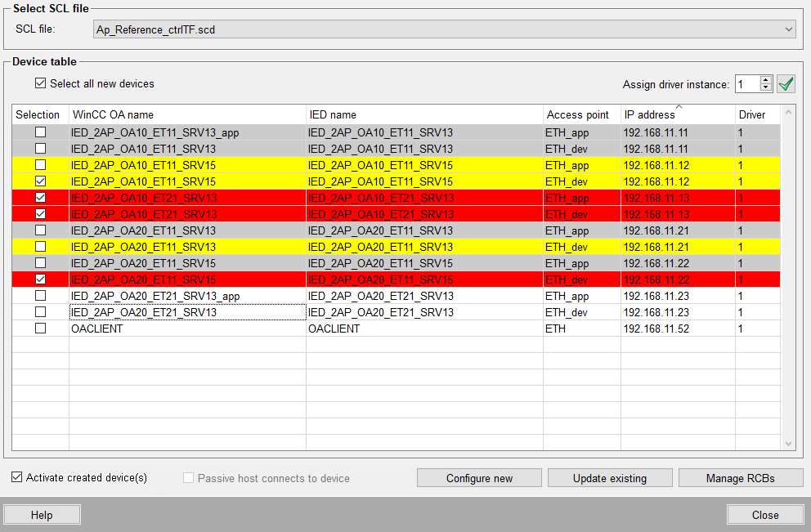811x532 pixels.
Task: Click the Assign driver instance number field
Action: (746, 84)
